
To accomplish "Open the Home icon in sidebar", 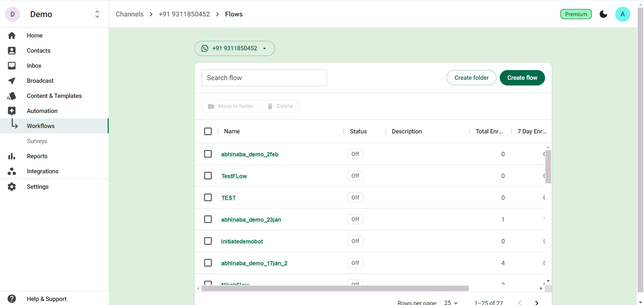I will coord(12,36).
